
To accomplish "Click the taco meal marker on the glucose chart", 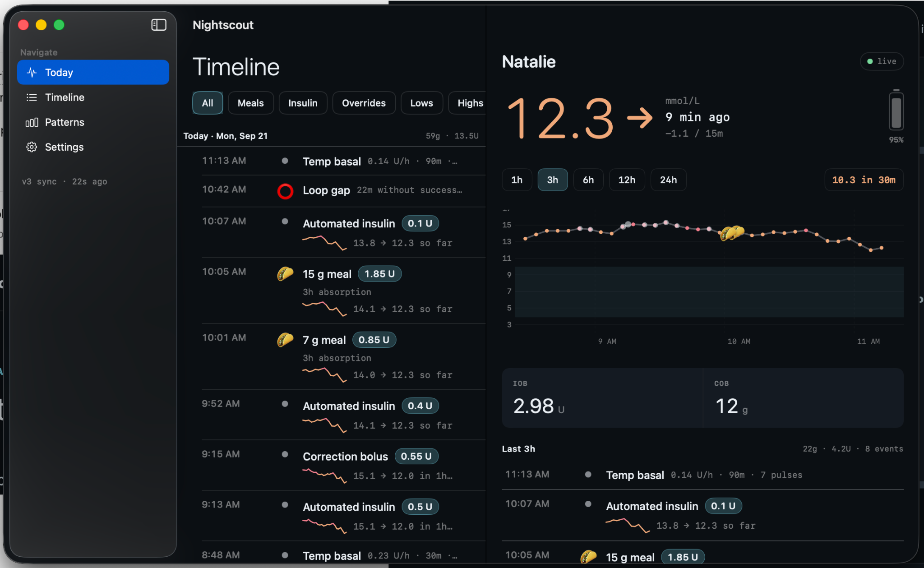I will pyautogui.click(x=732, y=233).
